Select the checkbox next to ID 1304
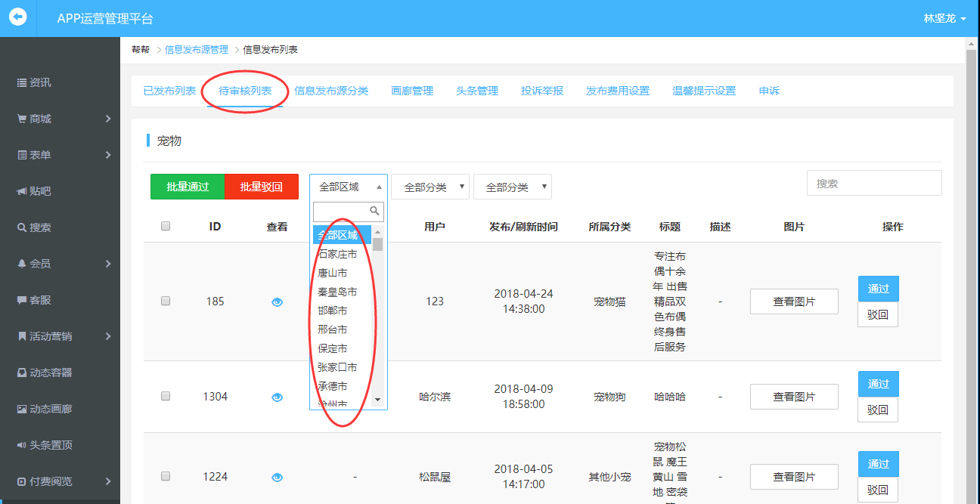The height and width of the screenshot is (504, 980). 165,394
